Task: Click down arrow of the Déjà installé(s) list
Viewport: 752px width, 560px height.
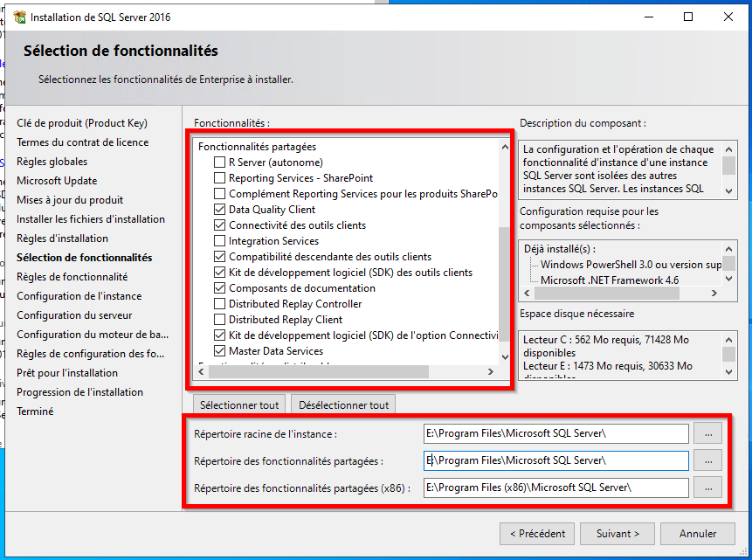Action: tap(729, 279)
